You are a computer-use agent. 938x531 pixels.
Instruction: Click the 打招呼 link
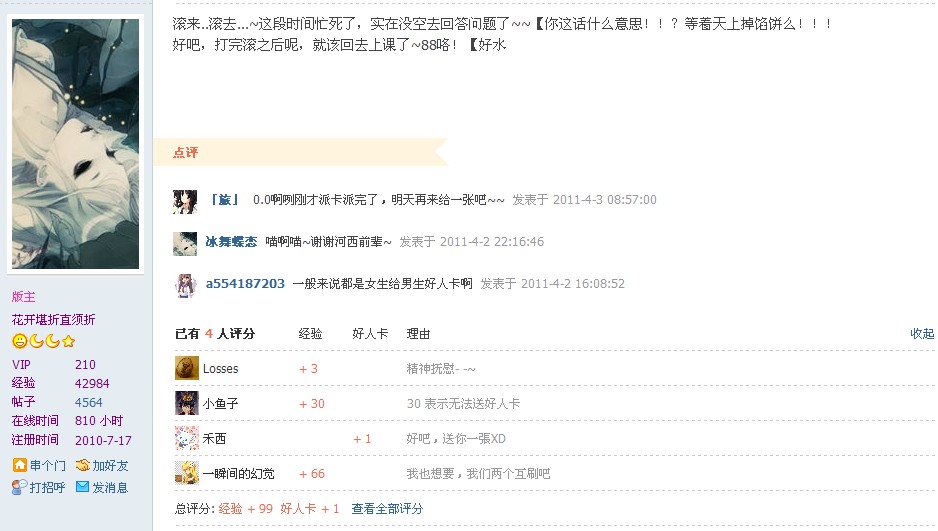coord(47,487)
